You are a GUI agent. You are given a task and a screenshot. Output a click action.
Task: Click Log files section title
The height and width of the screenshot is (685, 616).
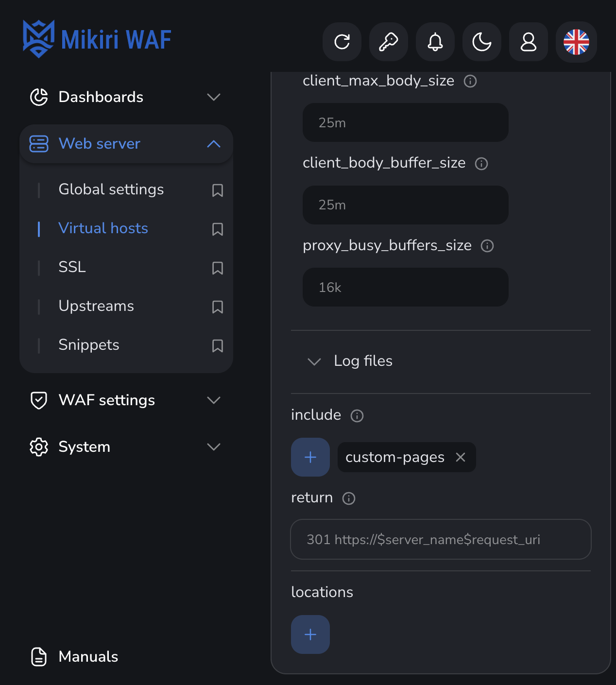[363, 361]
